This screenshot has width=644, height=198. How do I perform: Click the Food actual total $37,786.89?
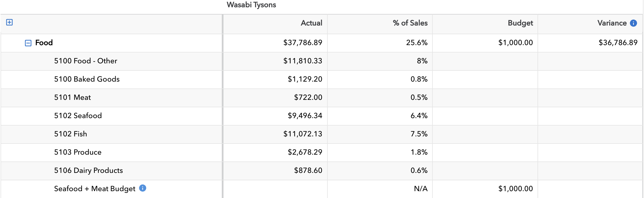tap(303, 43)
